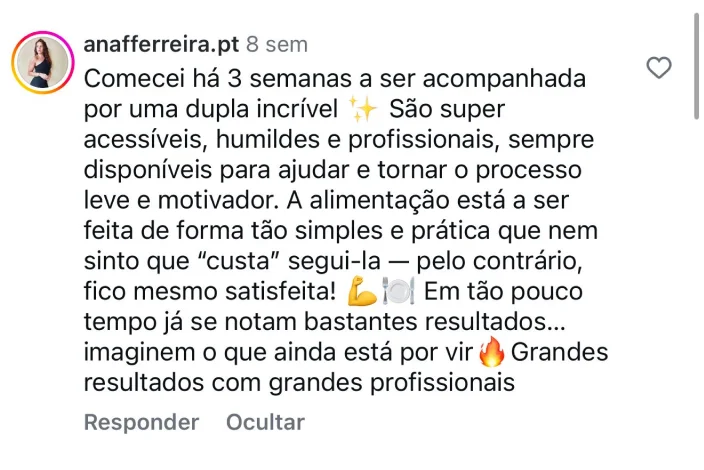Click the word 'imaginem' in the comment

133,353
